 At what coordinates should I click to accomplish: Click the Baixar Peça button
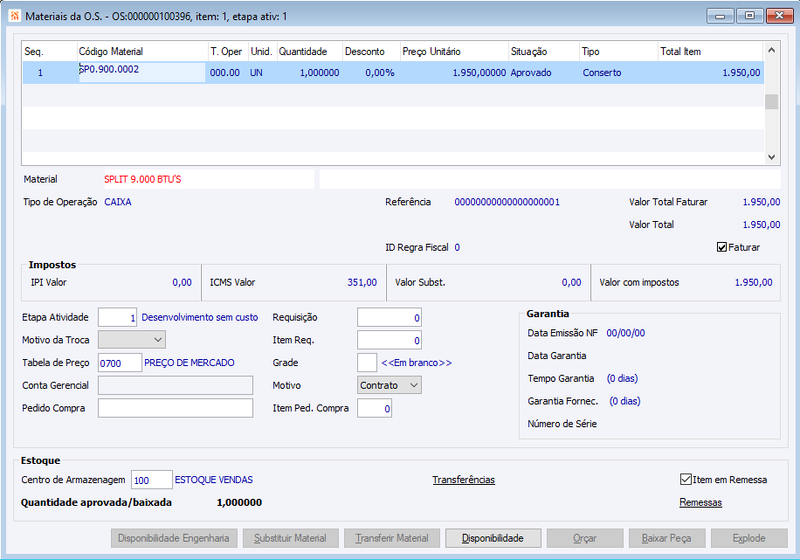coord(666,538)
